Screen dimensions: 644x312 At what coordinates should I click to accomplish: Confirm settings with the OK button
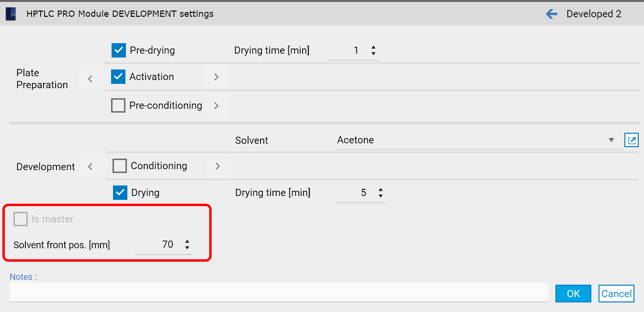click(573, 294)
